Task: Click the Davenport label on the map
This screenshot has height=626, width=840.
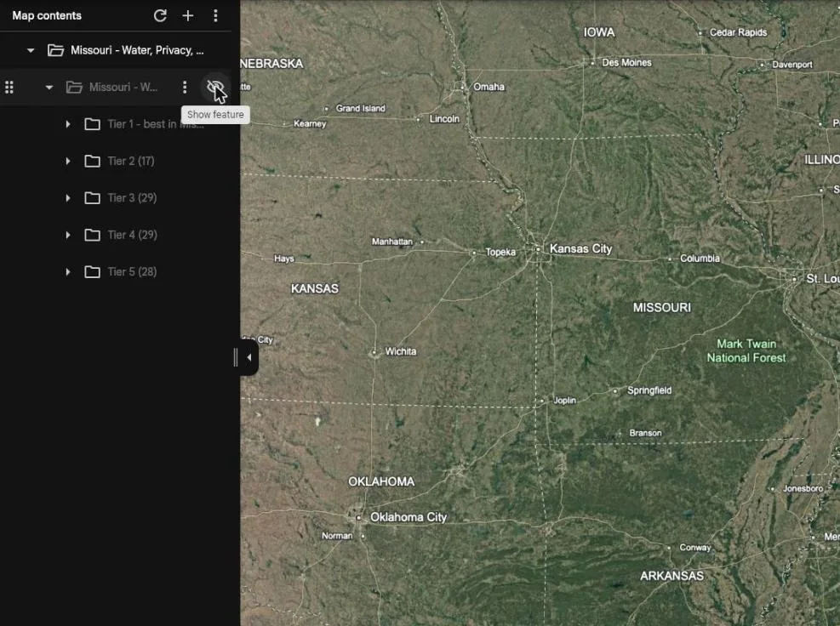Action: 792,65
